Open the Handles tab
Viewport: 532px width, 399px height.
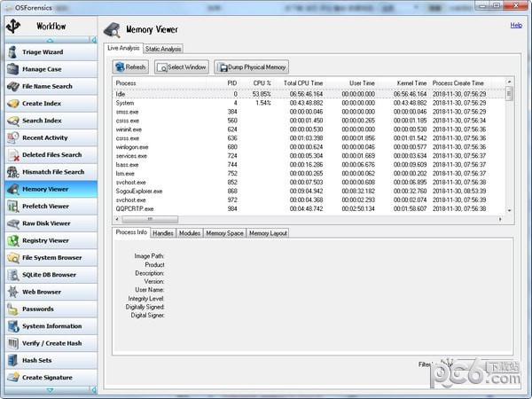[163, 233]
